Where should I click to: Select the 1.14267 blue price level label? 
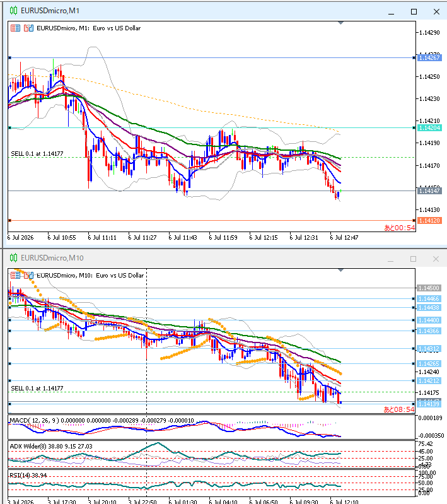click(x=429, y=58)
